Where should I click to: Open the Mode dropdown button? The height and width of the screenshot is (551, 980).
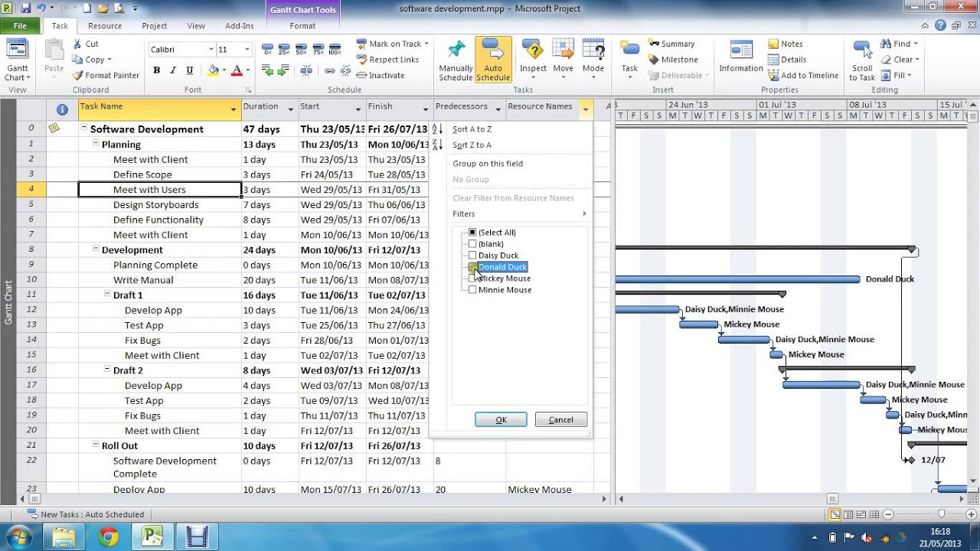593,58
